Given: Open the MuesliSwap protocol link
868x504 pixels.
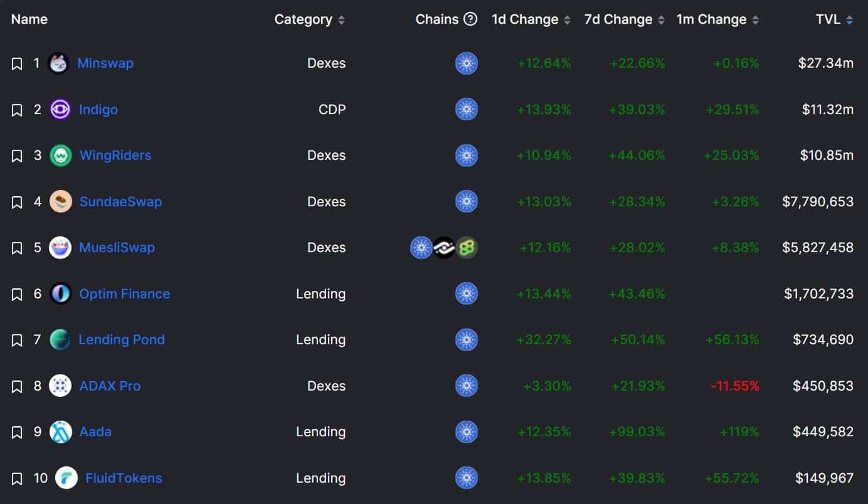Looking at the screenshot, I should click(x=117, y=248).
